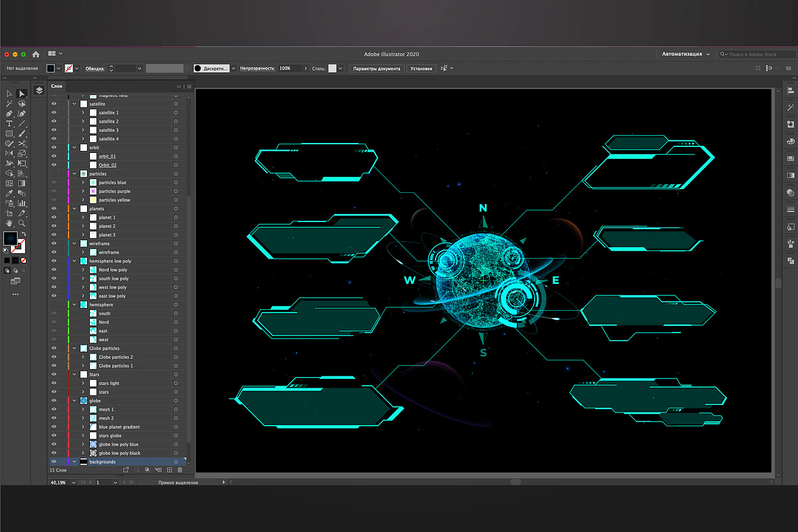Select the Scale tool
The image size is (798, 532).
point(22,153)
